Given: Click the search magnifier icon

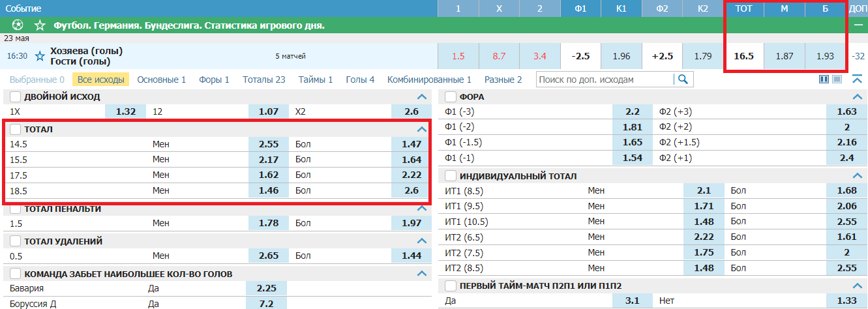Looking at the screenshot, I should [x=683, y=80].
